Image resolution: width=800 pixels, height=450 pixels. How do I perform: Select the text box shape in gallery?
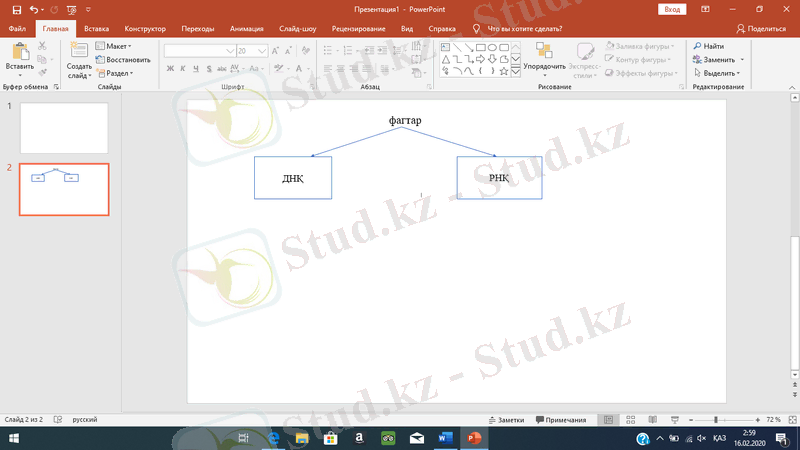[445, 47]
